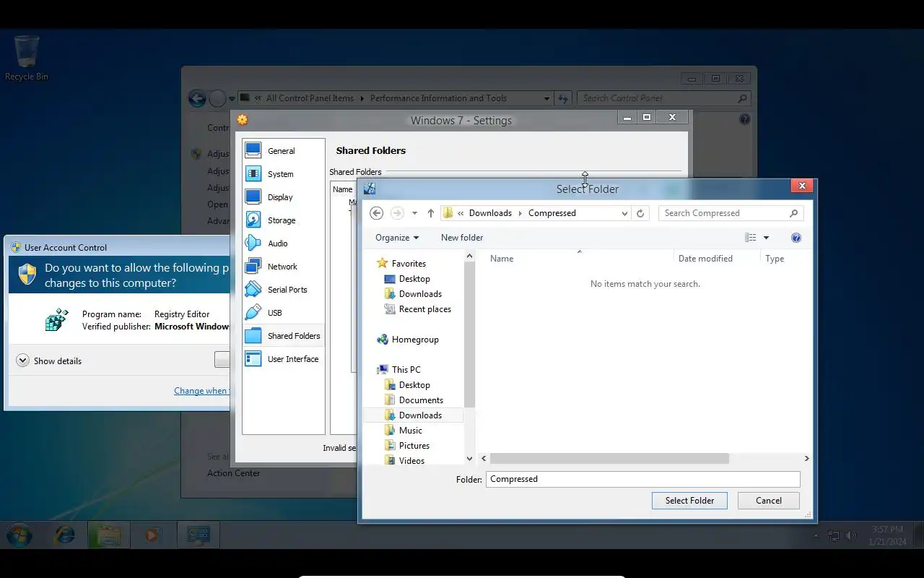The width and height of the screenshot is (924, 578).
Task: Go back in Select Folder dialog
Action: tap(376, 213)
